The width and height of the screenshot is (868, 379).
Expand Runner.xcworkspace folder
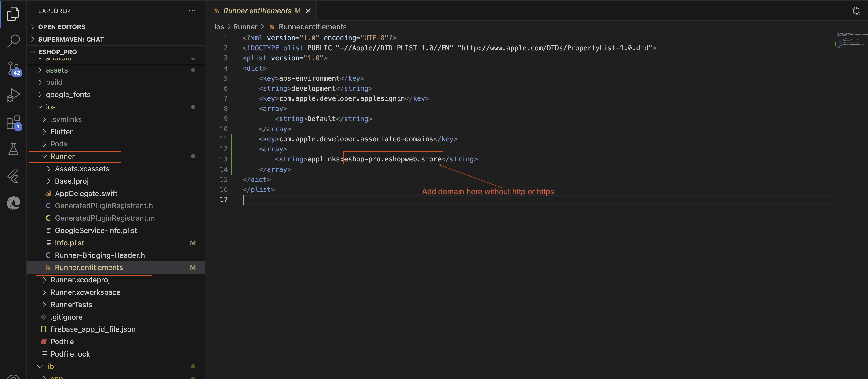click(x=116, y=292)
